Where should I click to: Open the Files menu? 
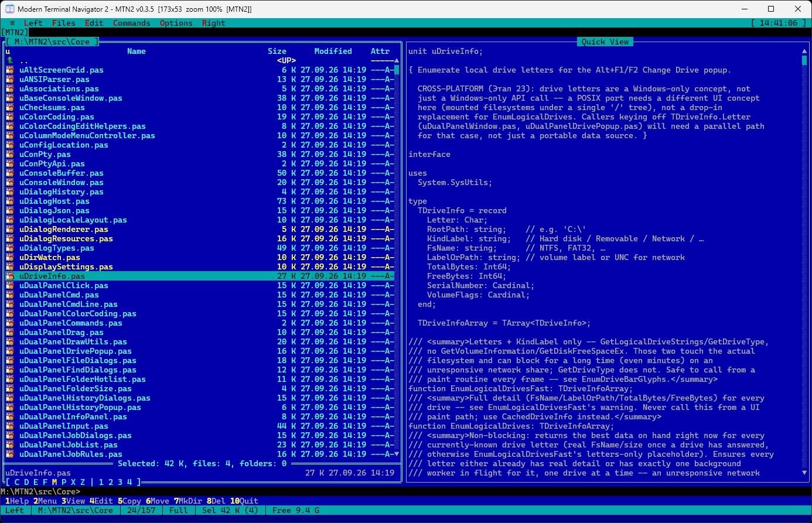[64, 23]
